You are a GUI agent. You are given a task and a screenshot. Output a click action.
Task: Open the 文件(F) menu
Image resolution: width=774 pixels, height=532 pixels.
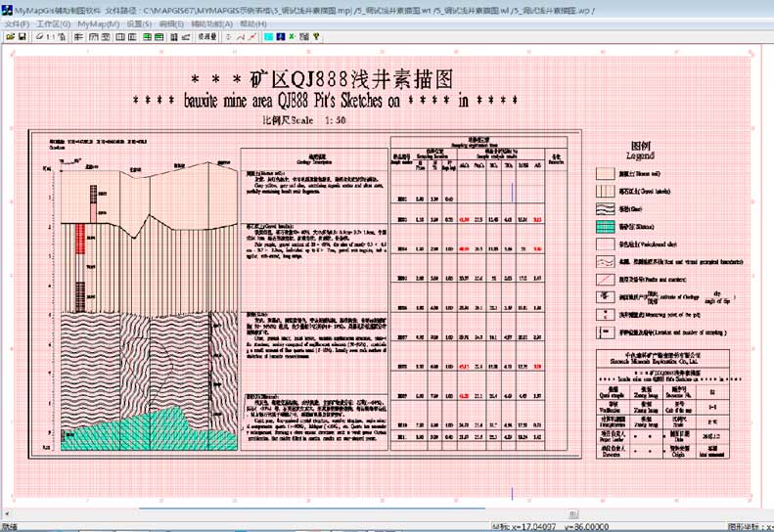(x=17, y=22)
